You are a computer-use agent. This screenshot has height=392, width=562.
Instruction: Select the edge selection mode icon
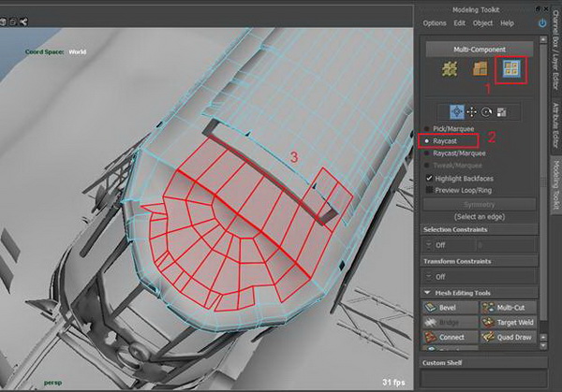coord(480,71)
